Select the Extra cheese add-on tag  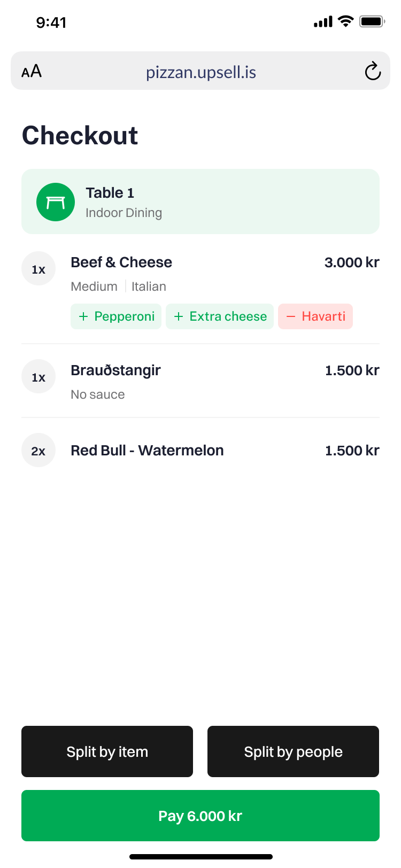(x=220, y=316)
